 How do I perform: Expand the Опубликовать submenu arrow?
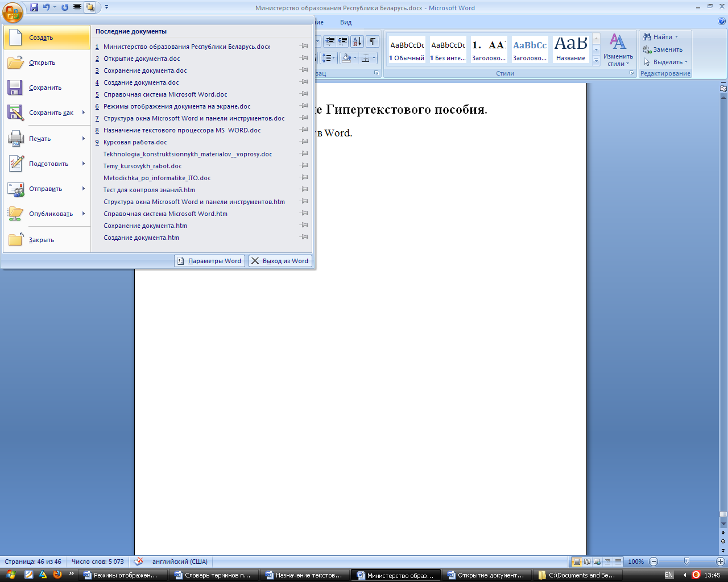[x=84, y=214]
